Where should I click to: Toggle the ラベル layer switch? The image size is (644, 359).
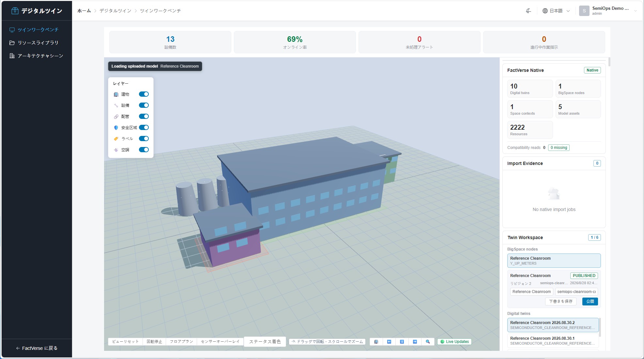coord(144,139)
